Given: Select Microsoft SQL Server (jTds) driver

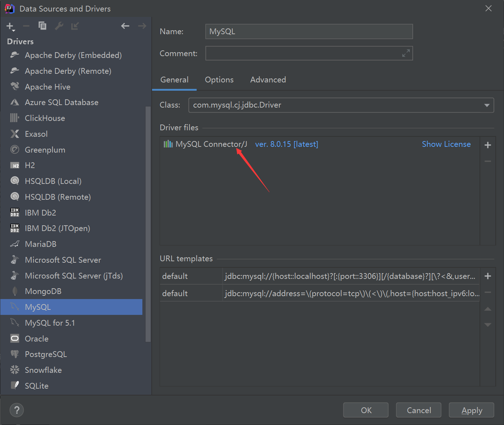Looking at the screenshot, I should pos(71,276).
